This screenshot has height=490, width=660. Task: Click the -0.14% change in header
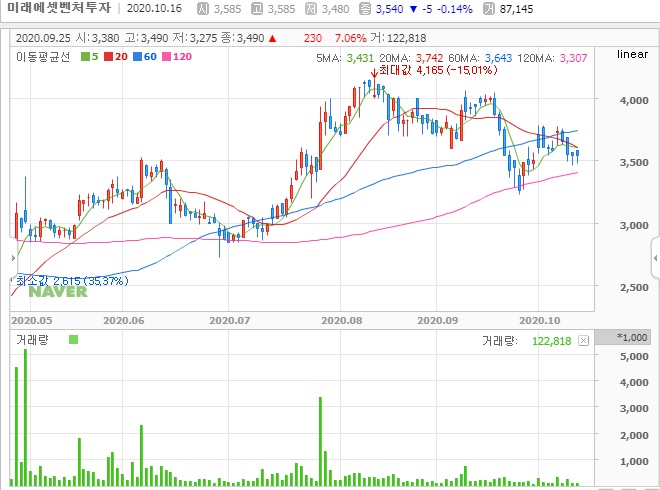455,9
